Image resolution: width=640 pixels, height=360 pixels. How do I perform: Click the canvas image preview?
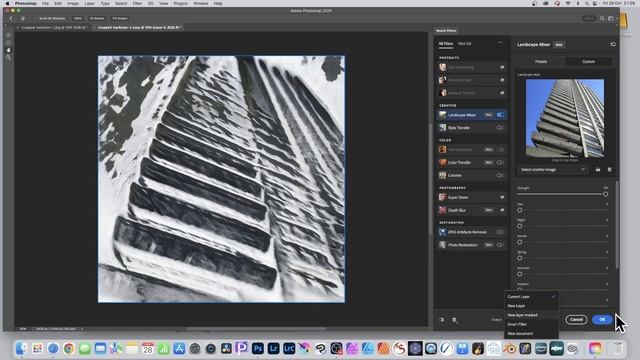pyautogui.click(x=221, y=179)
